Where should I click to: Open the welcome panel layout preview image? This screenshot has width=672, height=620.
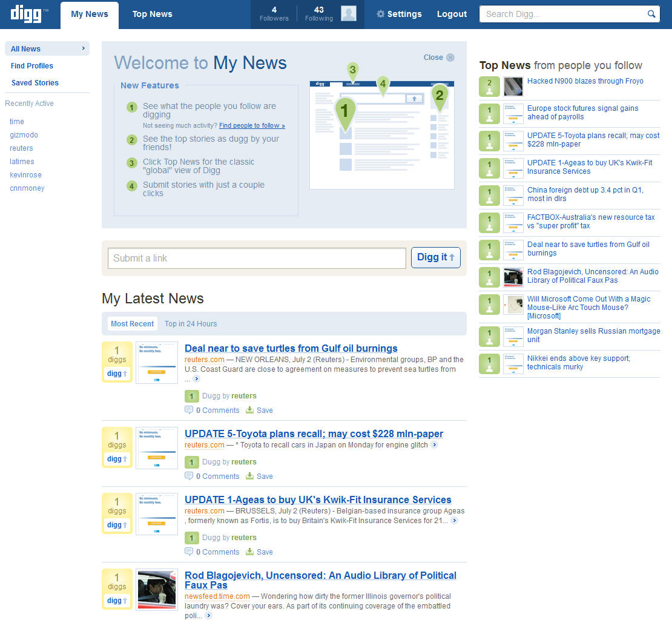382,135
